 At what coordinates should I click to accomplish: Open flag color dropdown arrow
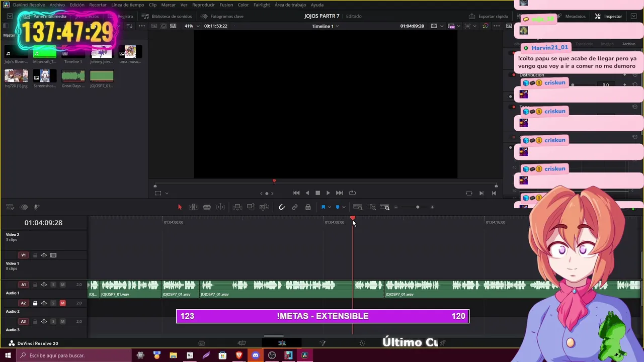tap(330, 207)
